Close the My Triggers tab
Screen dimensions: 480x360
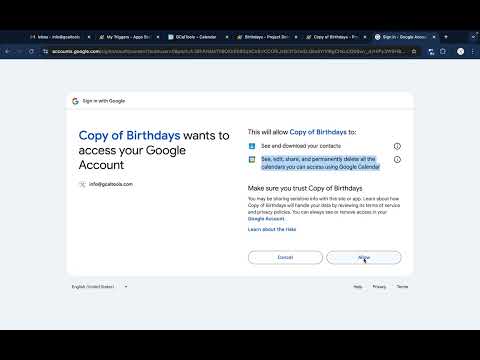tap(158, 37)
